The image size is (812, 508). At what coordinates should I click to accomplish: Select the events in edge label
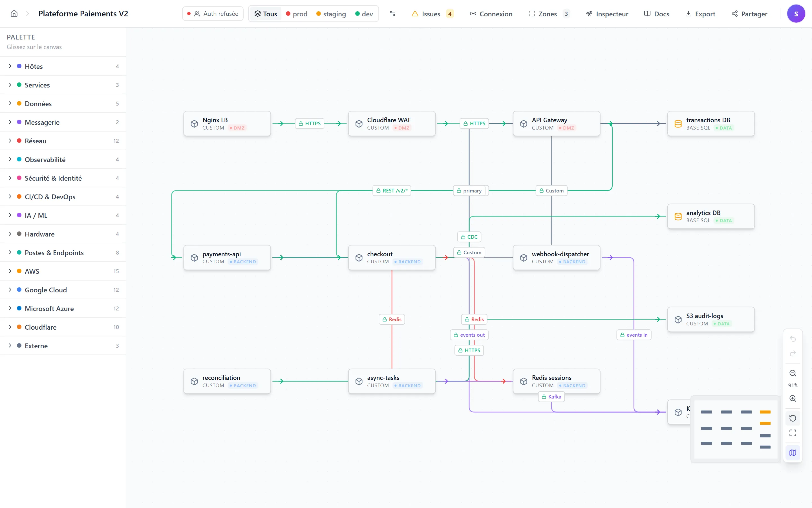click(634, 335)
